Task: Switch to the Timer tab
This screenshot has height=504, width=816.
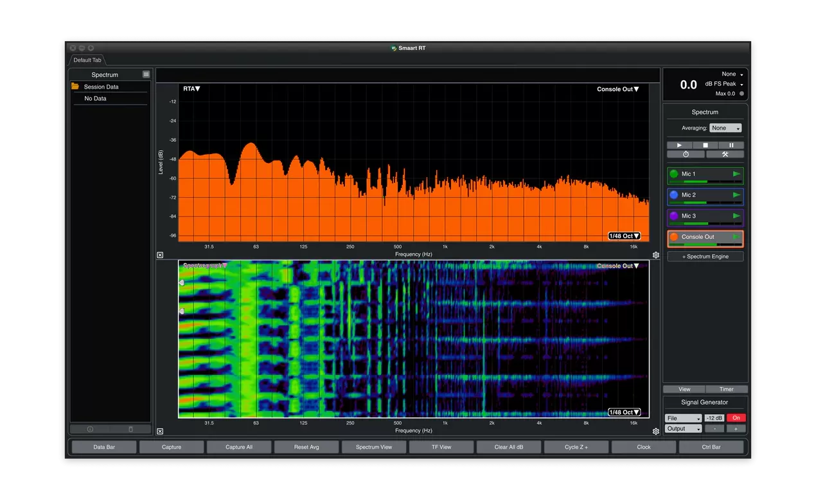Action: tap(727, 389)
